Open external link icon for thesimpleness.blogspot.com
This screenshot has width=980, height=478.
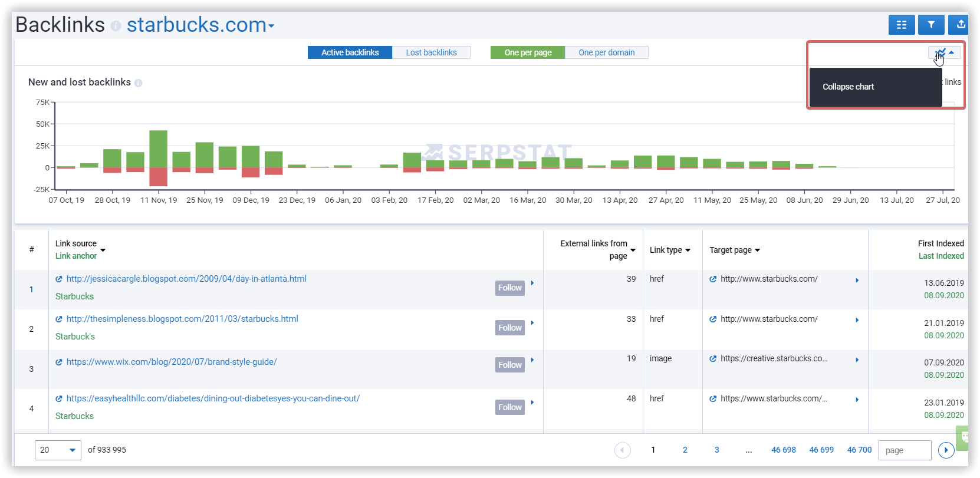point(59,319)
